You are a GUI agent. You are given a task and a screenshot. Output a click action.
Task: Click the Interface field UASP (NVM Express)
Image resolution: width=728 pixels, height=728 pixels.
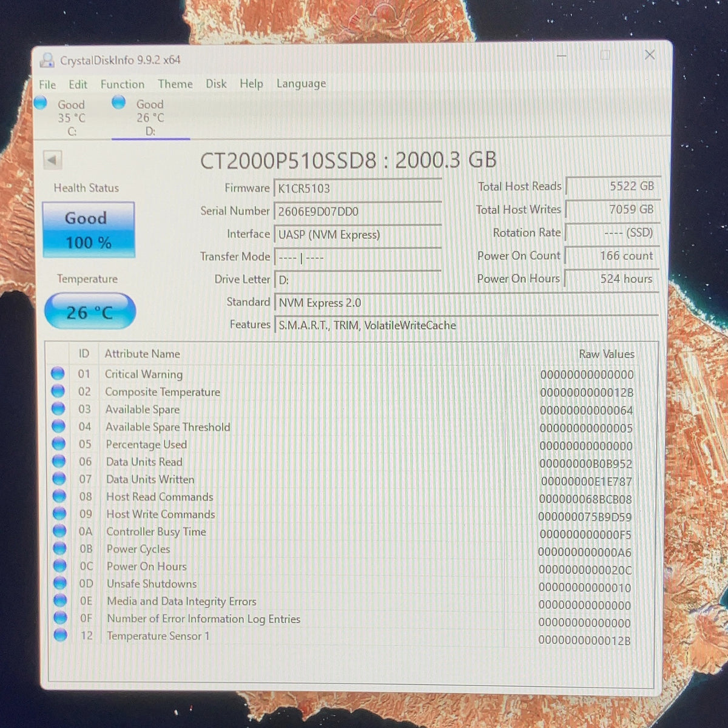pyautogui.click(x=358, y=234)
